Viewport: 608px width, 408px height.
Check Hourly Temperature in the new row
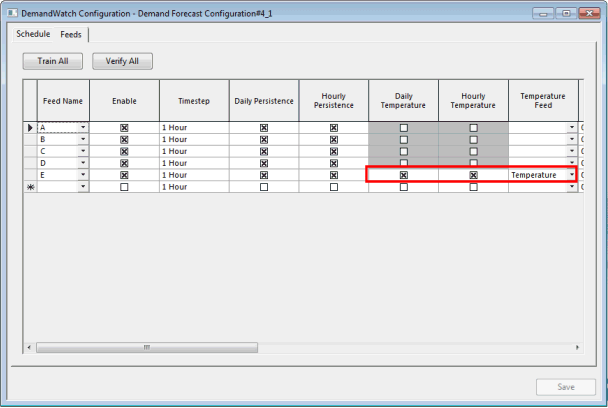coord(473,187)
